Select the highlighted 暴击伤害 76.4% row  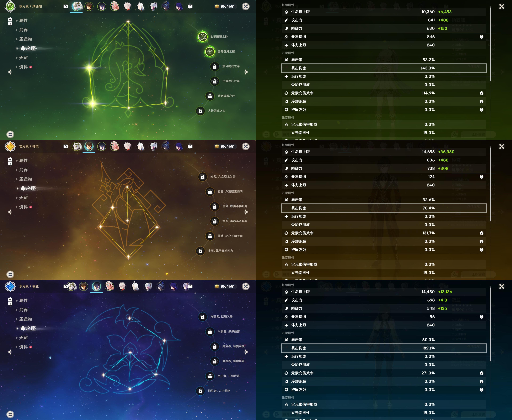coord(384,208)
